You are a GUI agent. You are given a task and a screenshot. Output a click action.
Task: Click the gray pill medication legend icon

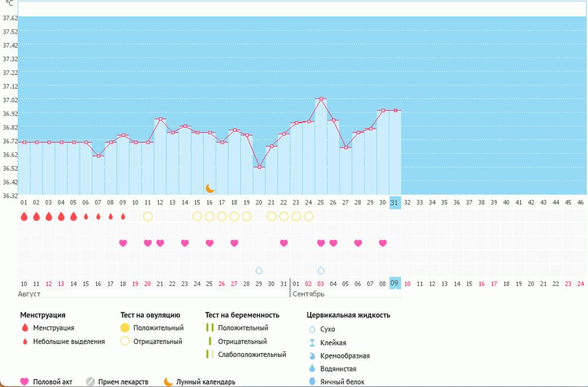[x=91, y=382]
